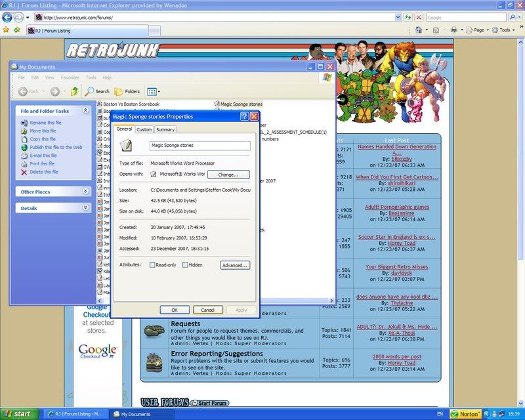Click the Advanced... button

coord(235,265)
